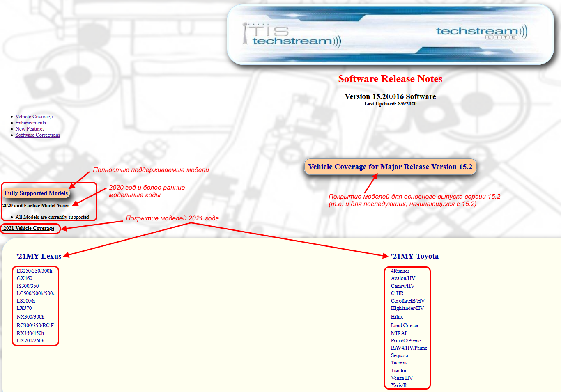Click the Last Updated 8/6/2020 text
This screenshot has height=392, width=561.
390,104
